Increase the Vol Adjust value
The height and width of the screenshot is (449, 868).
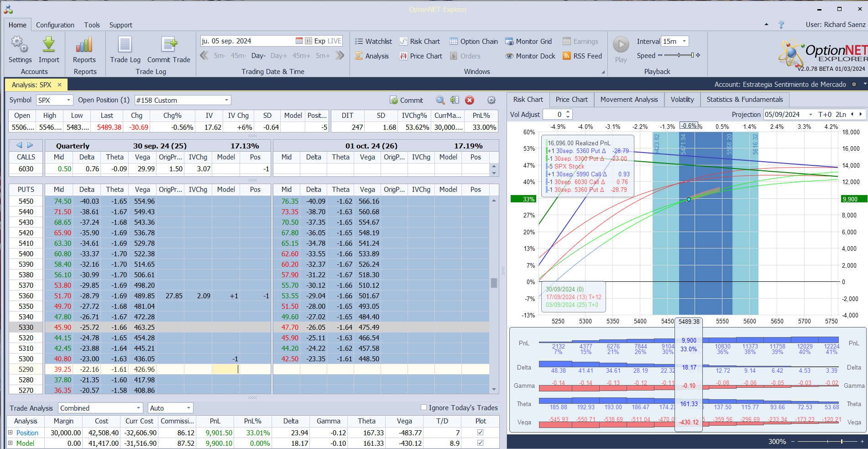point(568,112)
